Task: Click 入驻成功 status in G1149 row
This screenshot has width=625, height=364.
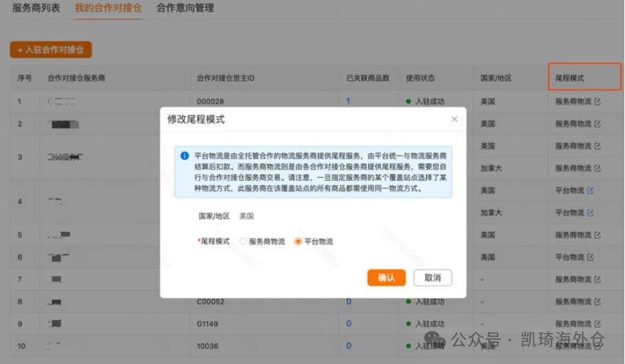Action: [x=425, y=324]
